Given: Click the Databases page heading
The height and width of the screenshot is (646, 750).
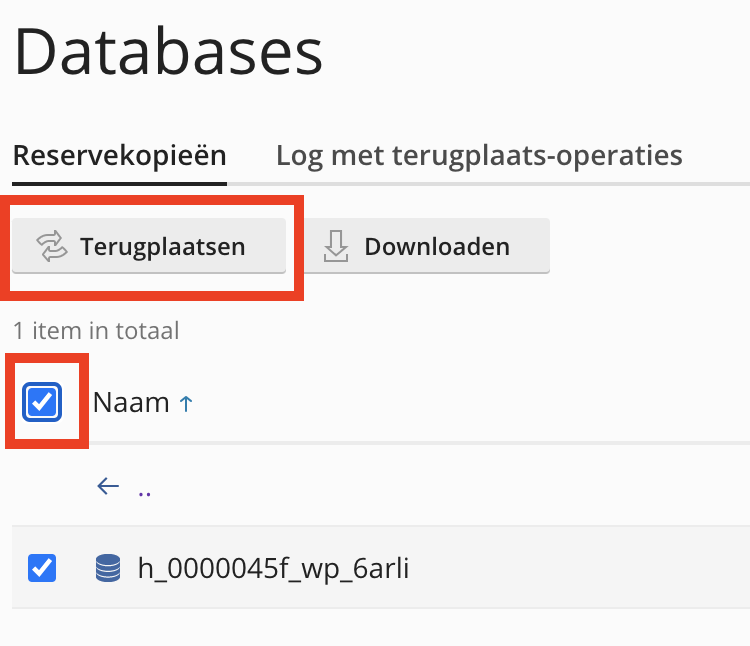Looking at the screenshot, I should point(168,53).
